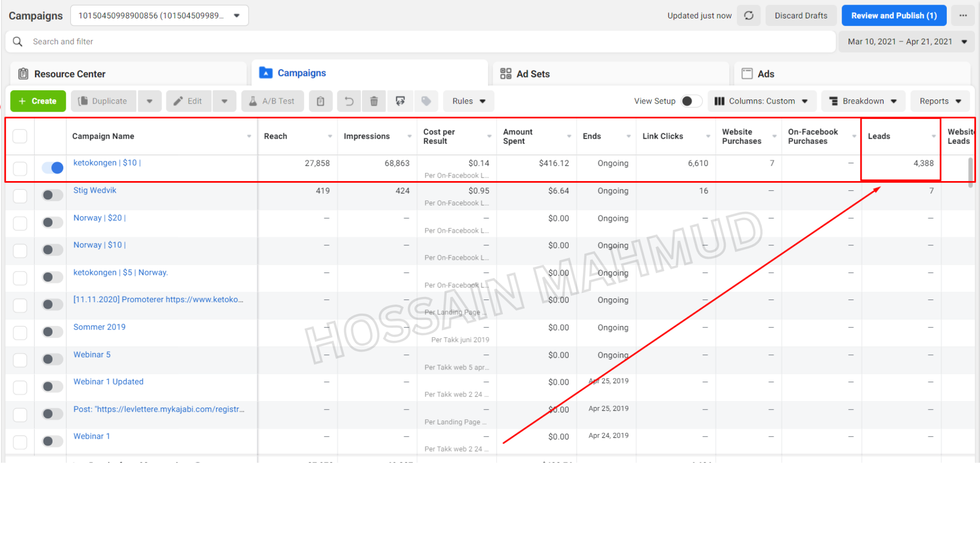This screenshot has height=551, width=980.
Task: Toggle off the ketokongen | $10 | campaign switch
Action: pyautogui.click(x=53, y=168)
